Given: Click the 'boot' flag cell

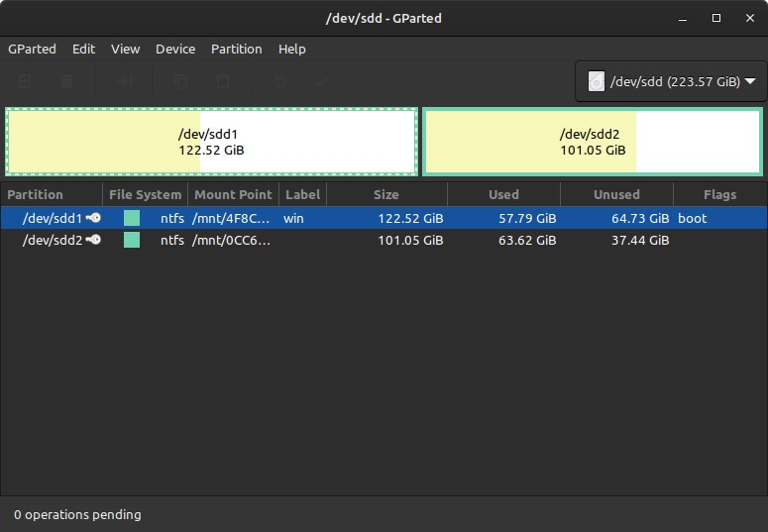Looking at the screenshot, I should (x=692, y=218).
